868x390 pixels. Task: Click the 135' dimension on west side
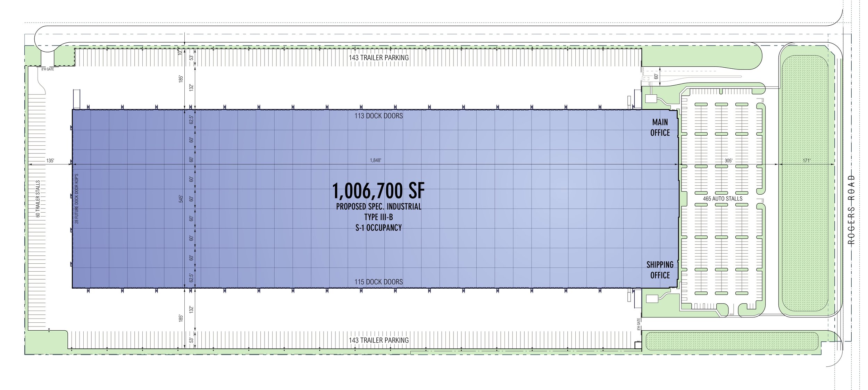pos(50,161)
